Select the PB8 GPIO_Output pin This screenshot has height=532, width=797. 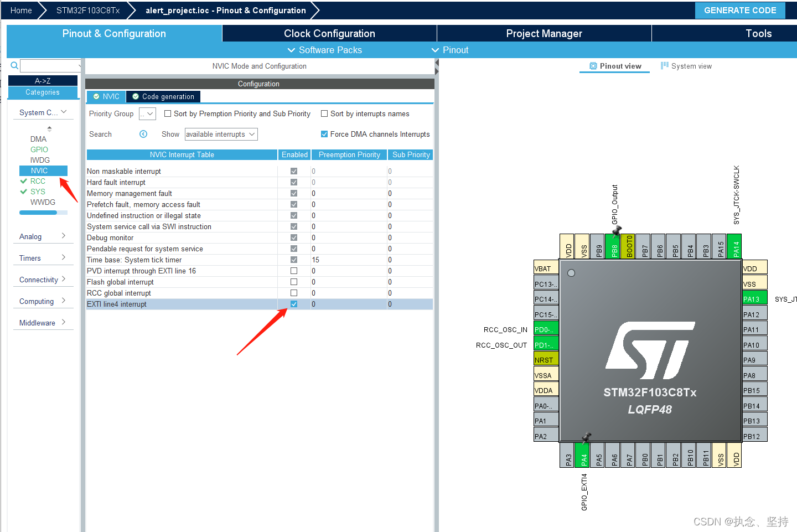click(614, 246)
